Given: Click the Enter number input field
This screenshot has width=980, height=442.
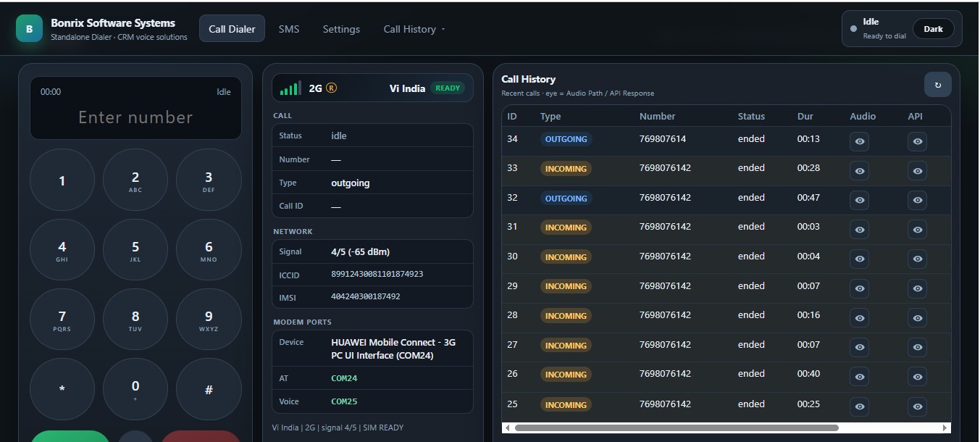Looking at the screenshot, I should [x=135, y=117].
